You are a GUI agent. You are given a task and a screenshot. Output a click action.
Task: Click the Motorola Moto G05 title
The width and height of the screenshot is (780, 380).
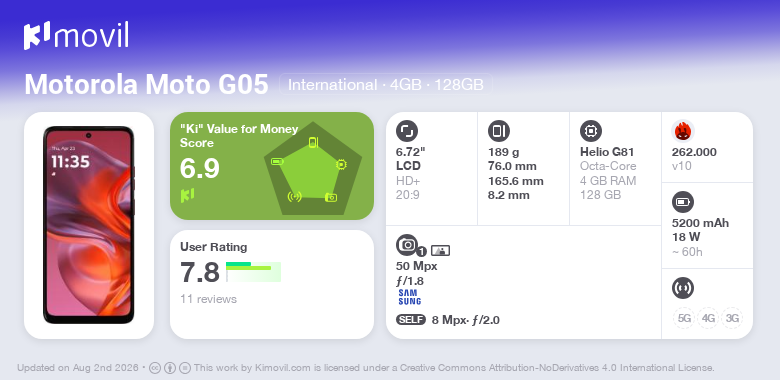coord(146,85)
